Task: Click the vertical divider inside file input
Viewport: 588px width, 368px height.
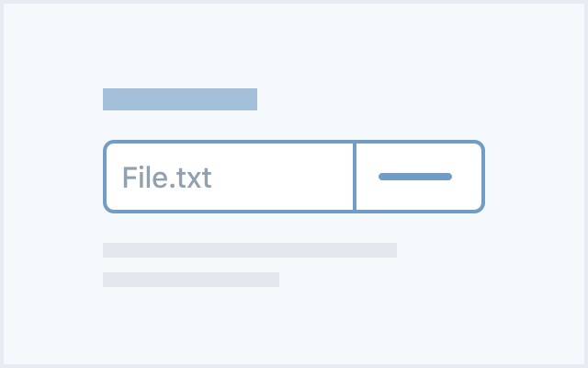Action: [x=355, y=177]
